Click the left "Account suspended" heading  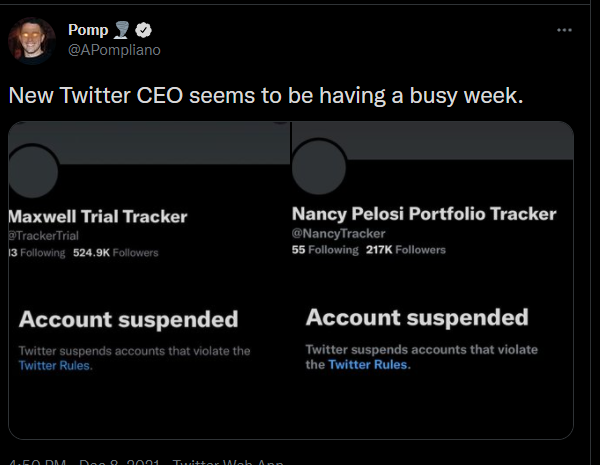coord(129,320)
